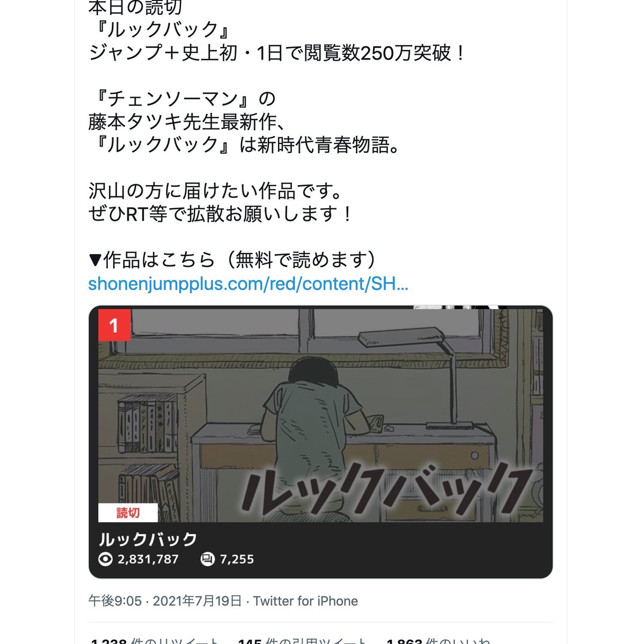
Task: Click the ▼作品はこちら text line
Action: [x=234, y=260]
